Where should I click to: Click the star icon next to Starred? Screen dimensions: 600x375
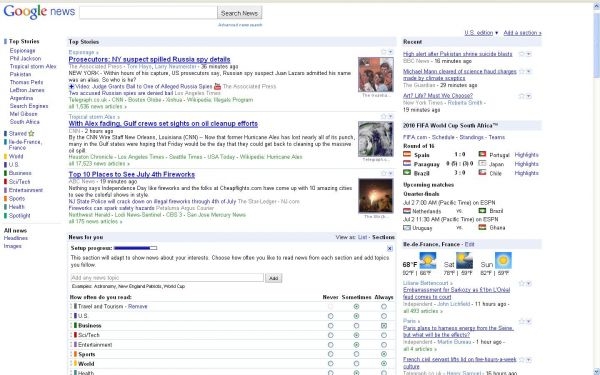pyautogui.click(x=31, y=134)
